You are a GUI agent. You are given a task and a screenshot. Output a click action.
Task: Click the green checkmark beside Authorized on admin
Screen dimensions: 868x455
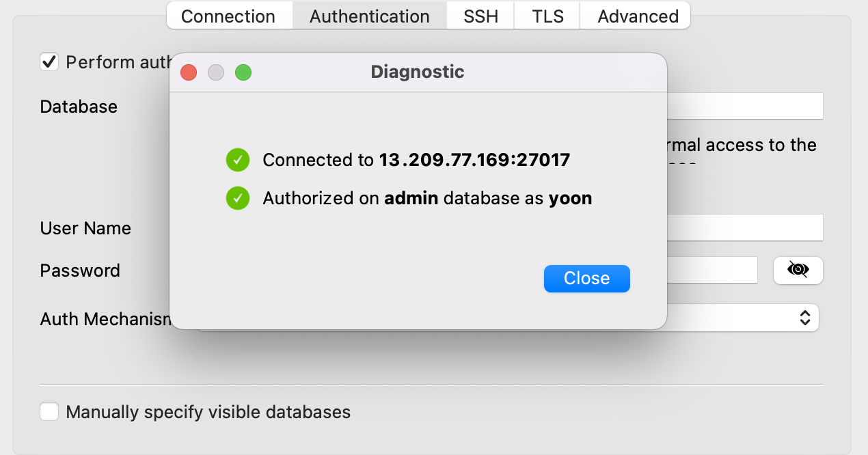238,199
